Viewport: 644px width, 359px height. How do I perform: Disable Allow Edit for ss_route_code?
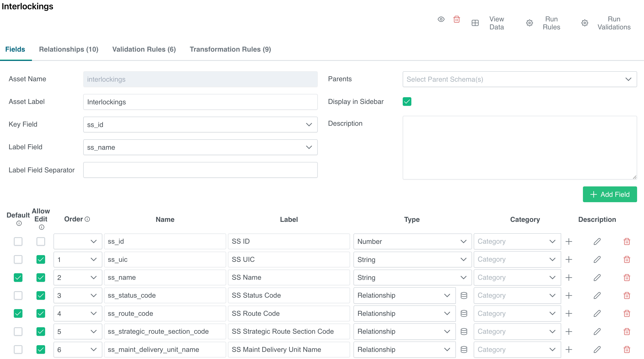41,313
